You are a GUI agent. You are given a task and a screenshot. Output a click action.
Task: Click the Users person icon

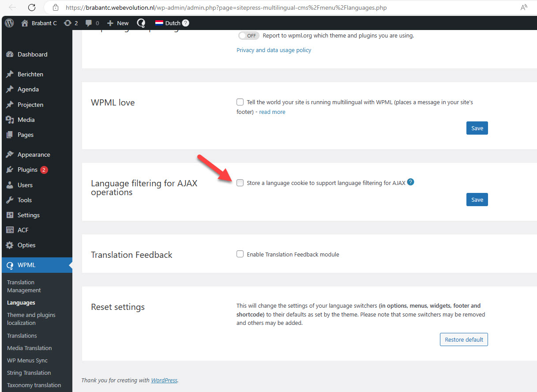coord(10,185)
